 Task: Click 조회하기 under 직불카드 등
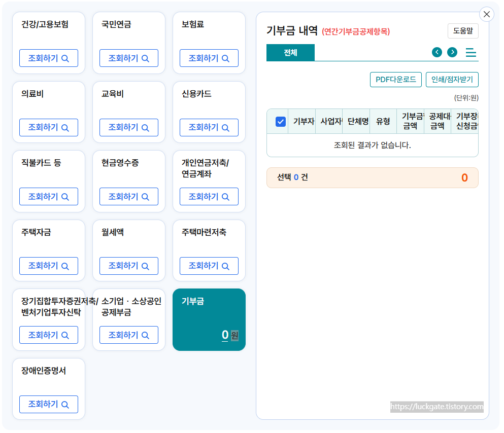pos(49,196)
